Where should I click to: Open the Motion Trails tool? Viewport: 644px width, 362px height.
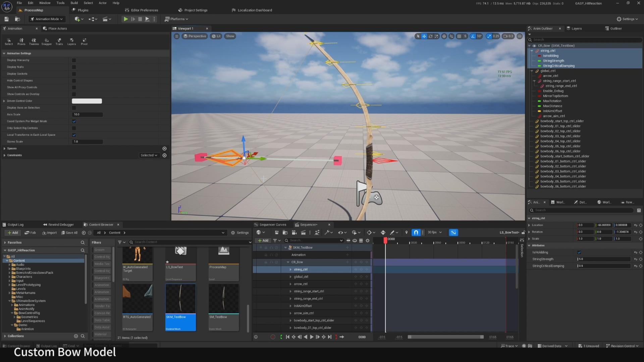59,42
